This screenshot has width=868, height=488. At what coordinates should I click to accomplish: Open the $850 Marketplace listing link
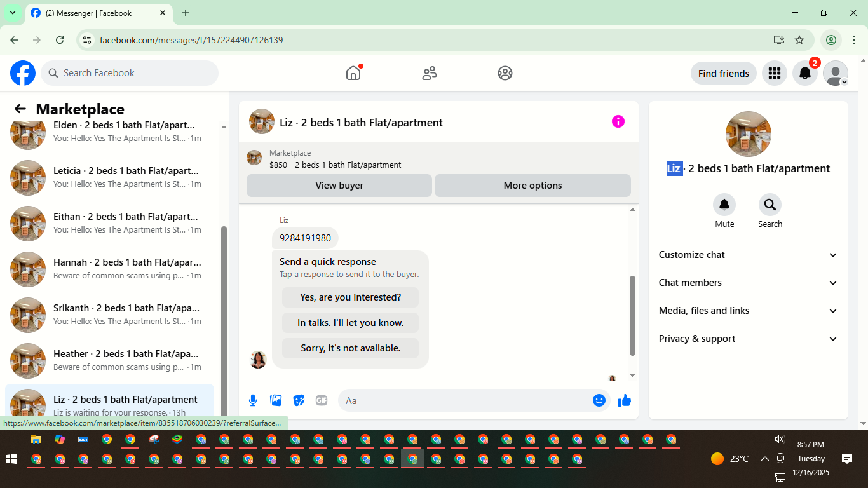coord(336,165)
